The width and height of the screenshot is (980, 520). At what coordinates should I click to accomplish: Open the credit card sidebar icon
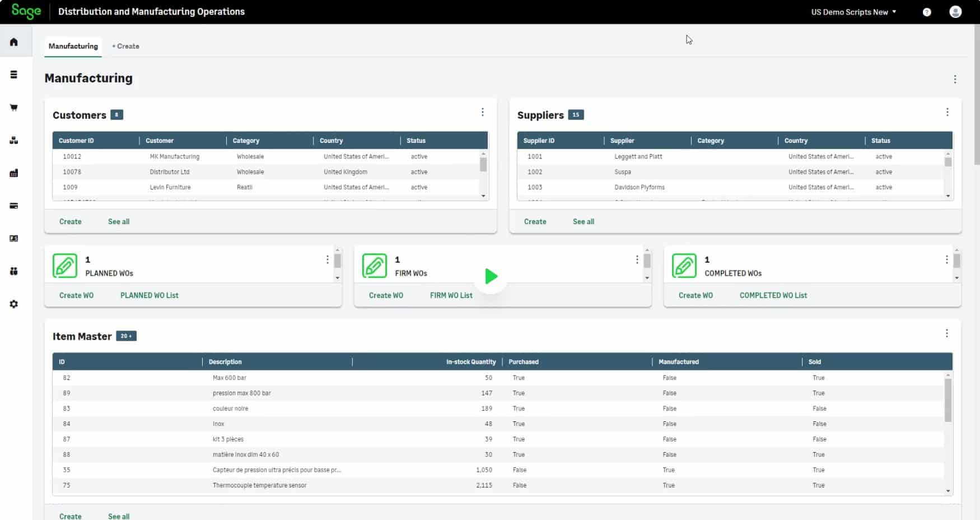14,206
